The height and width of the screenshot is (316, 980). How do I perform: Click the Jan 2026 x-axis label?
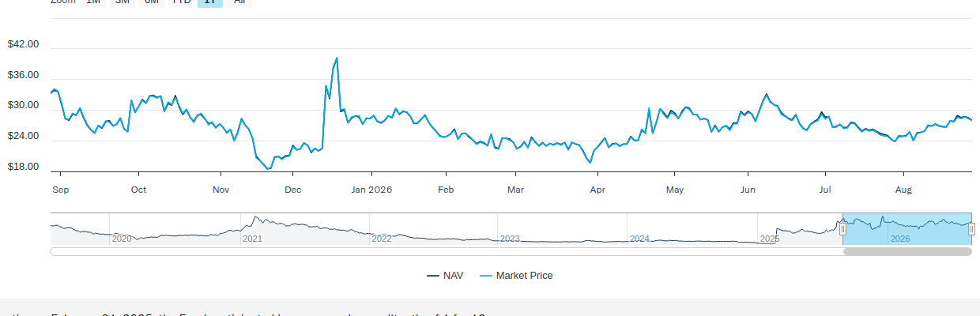click(x=371, y=190)
